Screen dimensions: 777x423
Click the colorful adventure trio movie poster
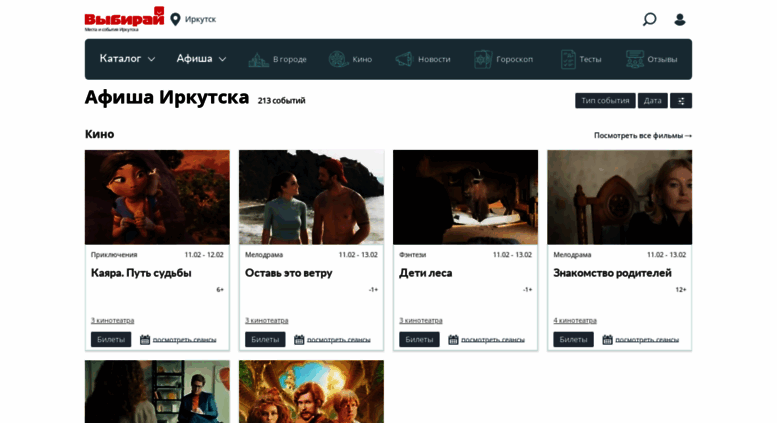[x=311, y=391]
